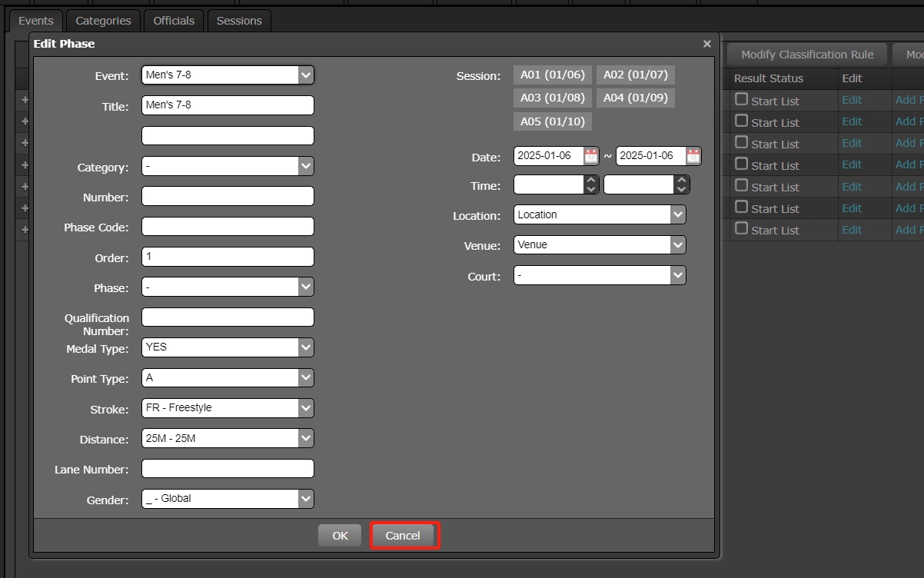The height and width of the screenshot is (578, 924).
Task: Check the last Start List checkbox
Action: tap(741, 229)
